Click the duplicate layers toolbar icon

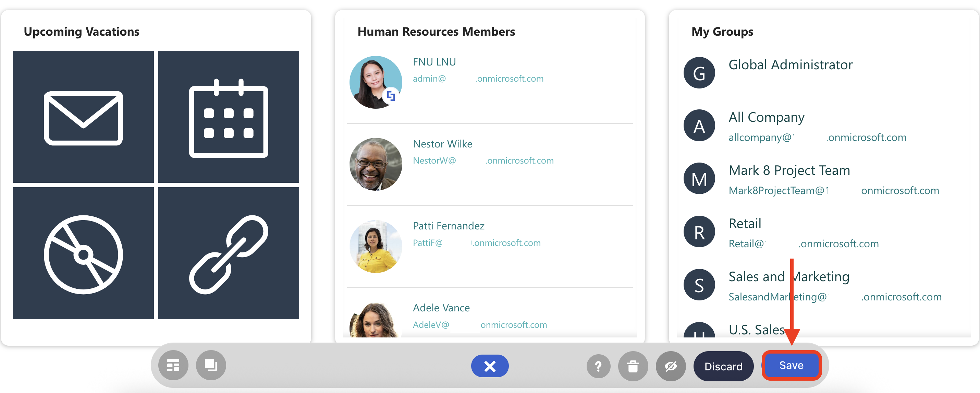(x=211, y=366)
